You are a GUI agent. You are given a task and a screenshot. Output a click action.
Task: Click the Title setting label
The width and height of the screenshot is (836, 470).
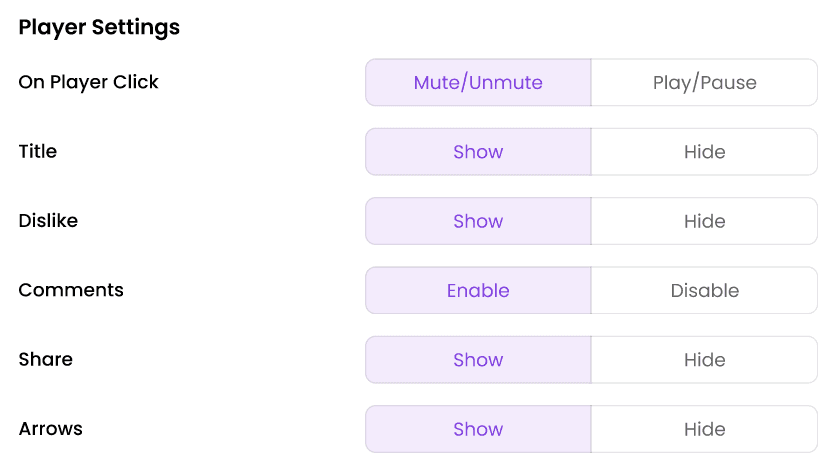(x=38, y=151)
